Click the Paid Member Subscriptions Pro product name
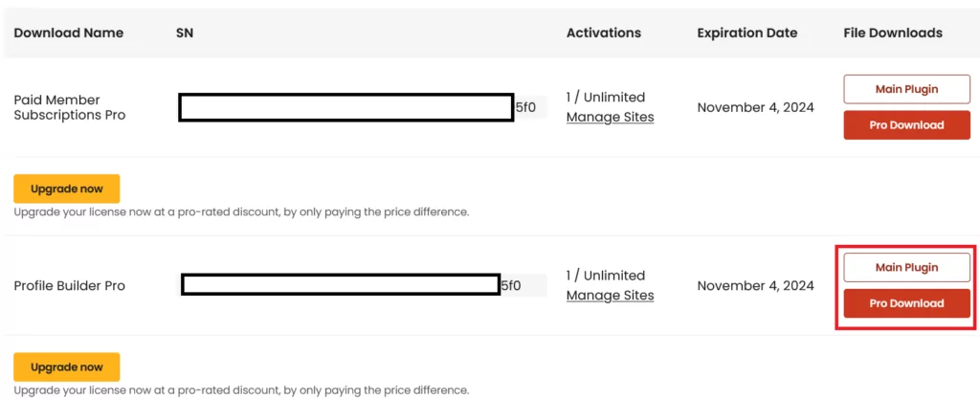 click(69, 107)
